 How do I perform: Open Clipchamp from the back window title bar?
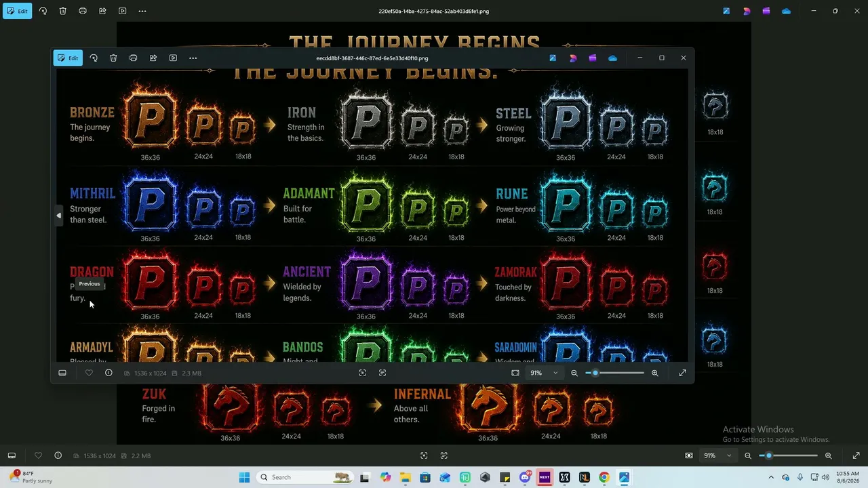[x=766, y=11]
